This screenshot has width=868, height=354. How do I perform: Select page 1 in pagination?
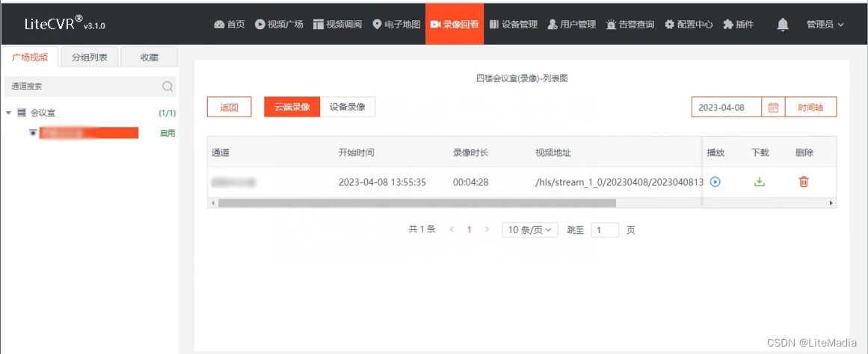pos(470,229)
